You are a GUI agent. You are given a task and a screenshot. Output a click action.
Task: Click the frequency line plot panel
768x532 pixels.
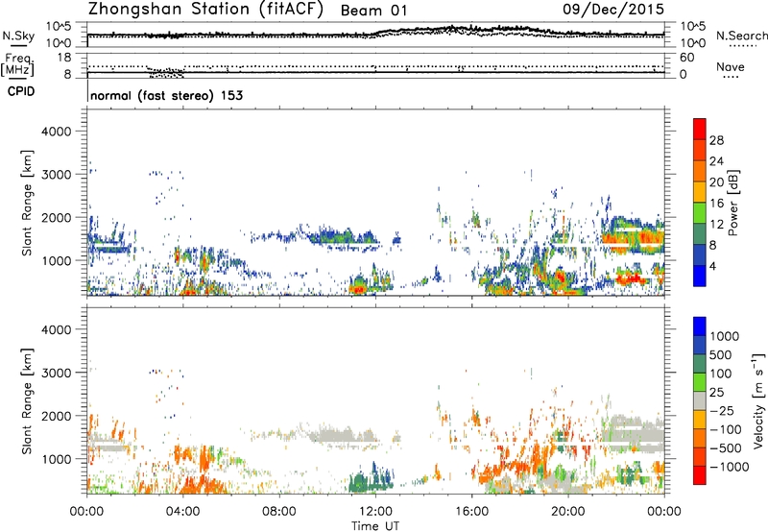375,65
